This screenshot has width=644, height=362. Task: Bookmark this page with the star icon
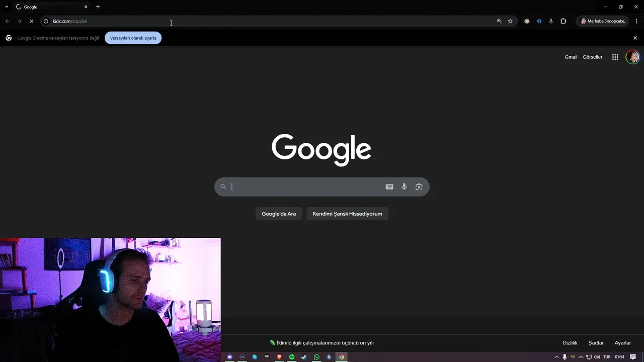point(510,21)
